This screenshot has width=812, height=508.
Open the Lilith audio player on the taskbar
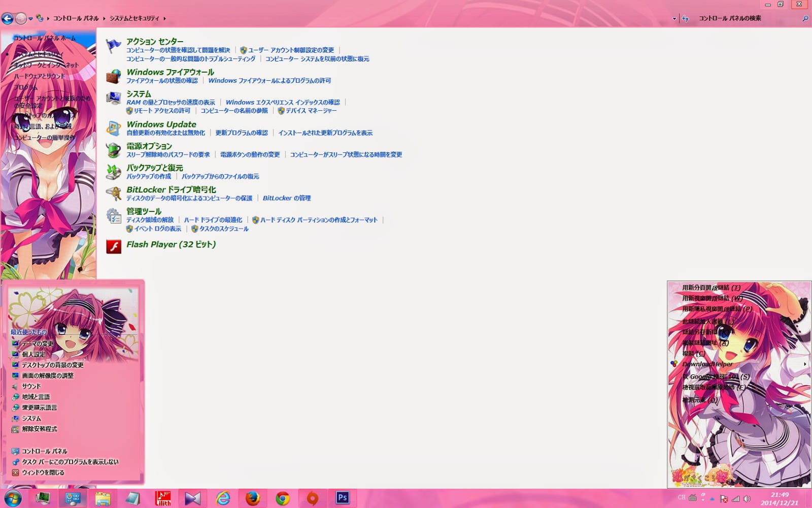(162, 498)
